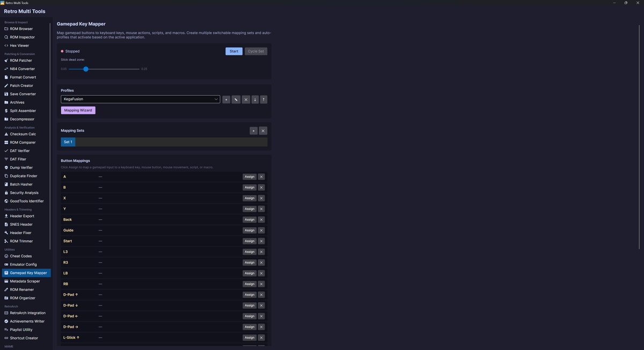This screenshot has width=644, height=350.
Task: Assign a mapping to L-Stick ↑
Action: pyautogui.click(x=250, y=338)
